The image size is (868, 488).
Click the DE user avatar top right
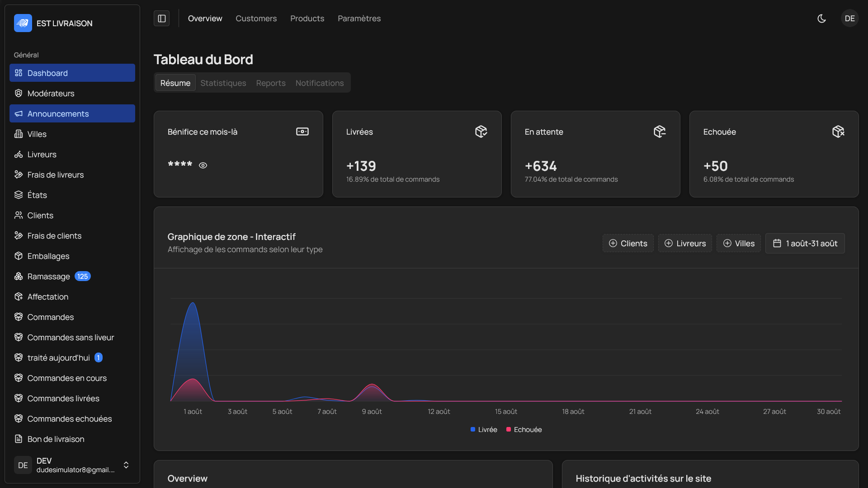(849, 19)
